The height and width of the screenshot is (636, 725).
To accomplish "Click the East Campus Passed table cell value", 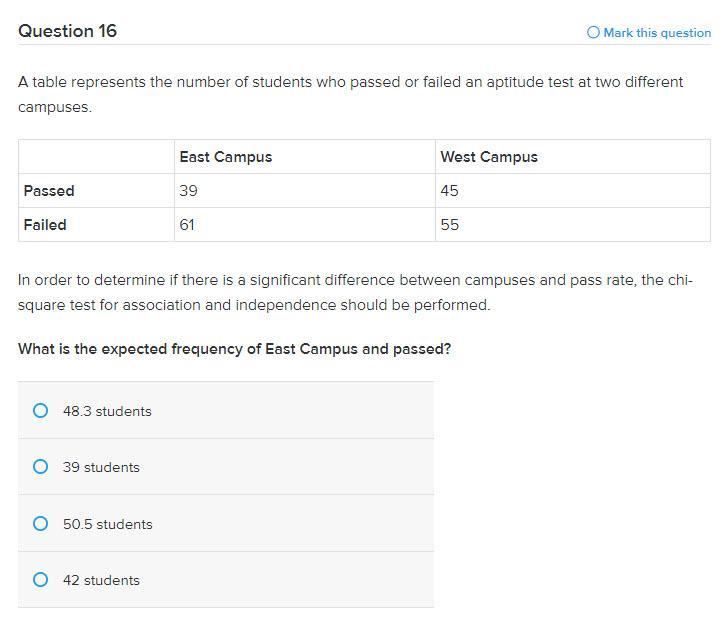I will 188,191.
